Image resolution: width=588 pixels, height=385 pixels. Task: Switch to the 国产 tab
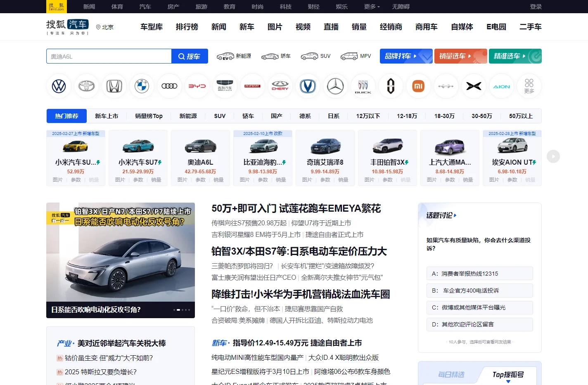277,116
